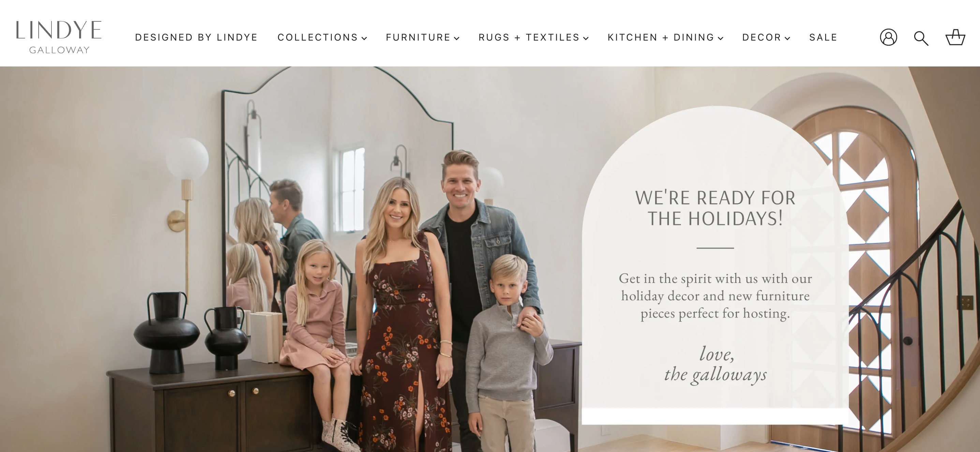Expand the Rugs + Textiles chevron
This screenshot has height=452, width=980.
click(x=586, y=39)
